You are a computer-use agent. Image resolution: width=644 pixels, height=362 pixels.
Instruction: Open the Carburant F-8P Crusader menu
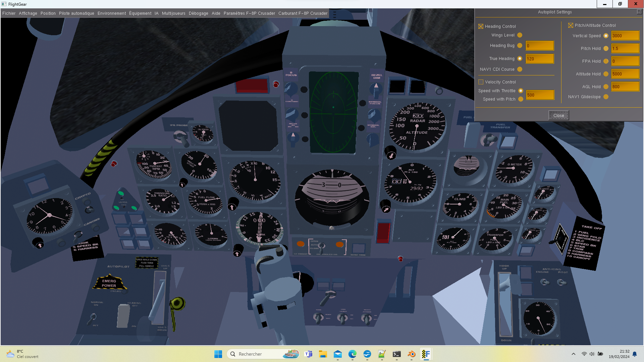point(303,13)
